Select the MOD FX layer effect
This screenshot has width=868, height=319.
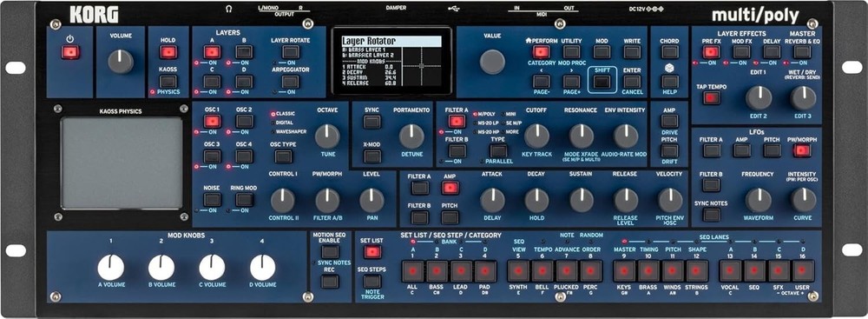click(742, 52)
